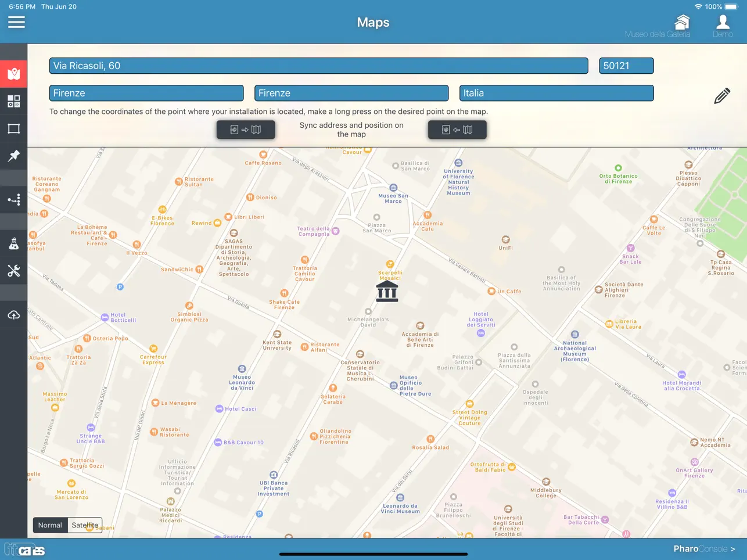This screenshot has width=747, height=560.
Task: Edit the first Firenze city field
Action: [x=146, y=93]
